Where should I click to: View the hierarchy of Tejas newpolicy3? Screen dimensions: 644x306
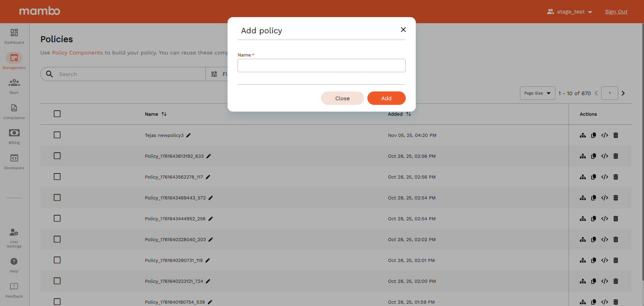click(x=583, y=135)
